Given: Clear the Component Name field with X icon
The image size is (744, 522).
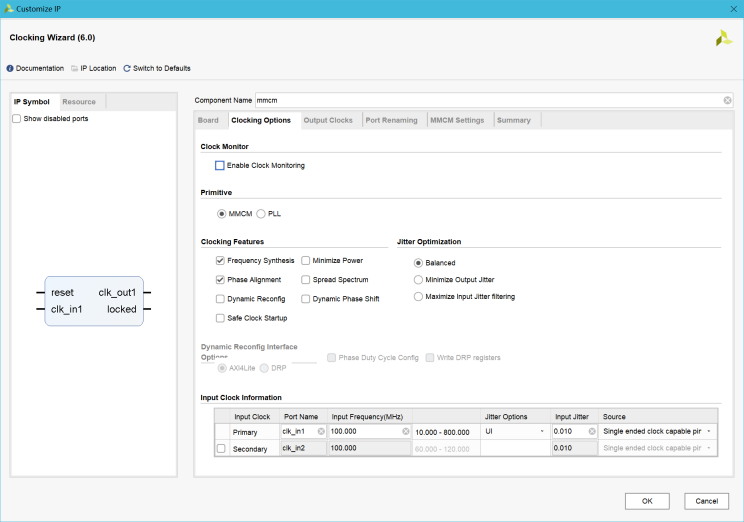Looking at the screenshot, I should tap(727, 100).
